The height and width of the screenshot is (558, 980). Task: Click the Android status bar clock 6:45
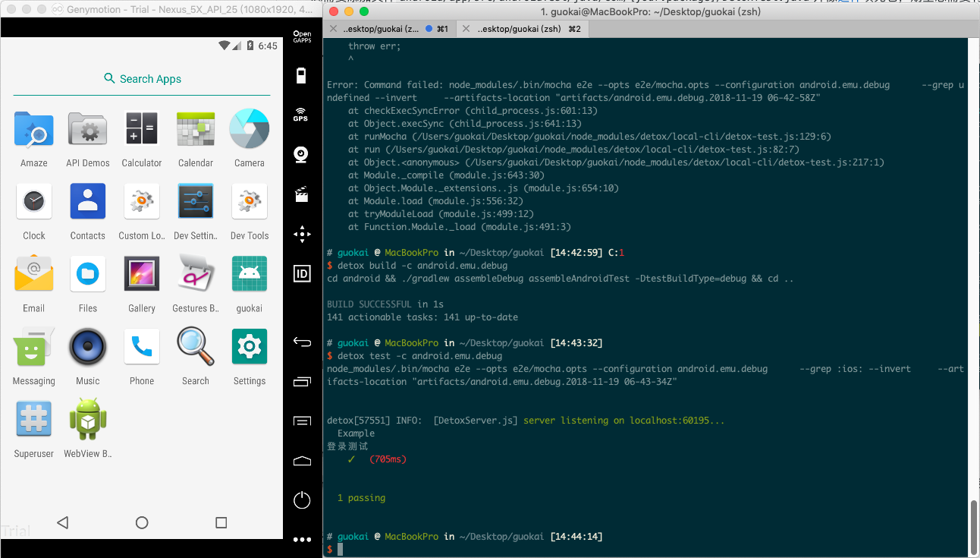coord(268,46)
